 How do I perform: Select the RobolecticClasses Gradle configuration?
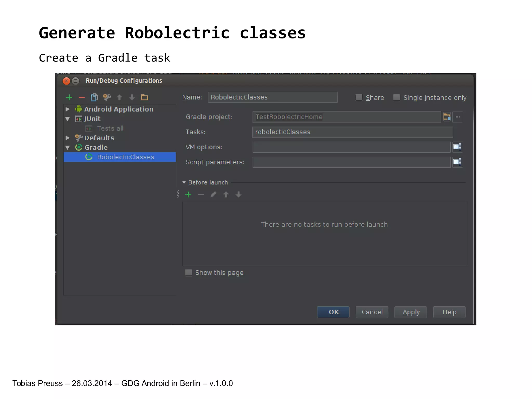[x=120, y=157]
